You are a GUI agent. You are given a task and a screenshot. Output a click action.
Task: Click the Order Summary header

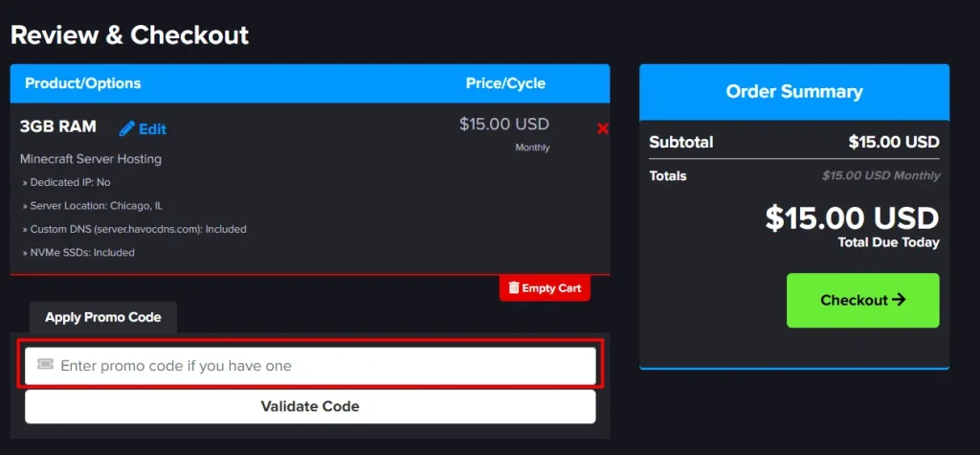click(794, 92)
